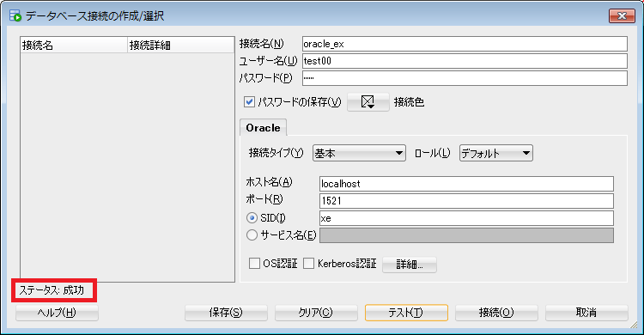The image size is (644, 335).
Task: Click the 接続 button
Action: (x=496, y=313)
